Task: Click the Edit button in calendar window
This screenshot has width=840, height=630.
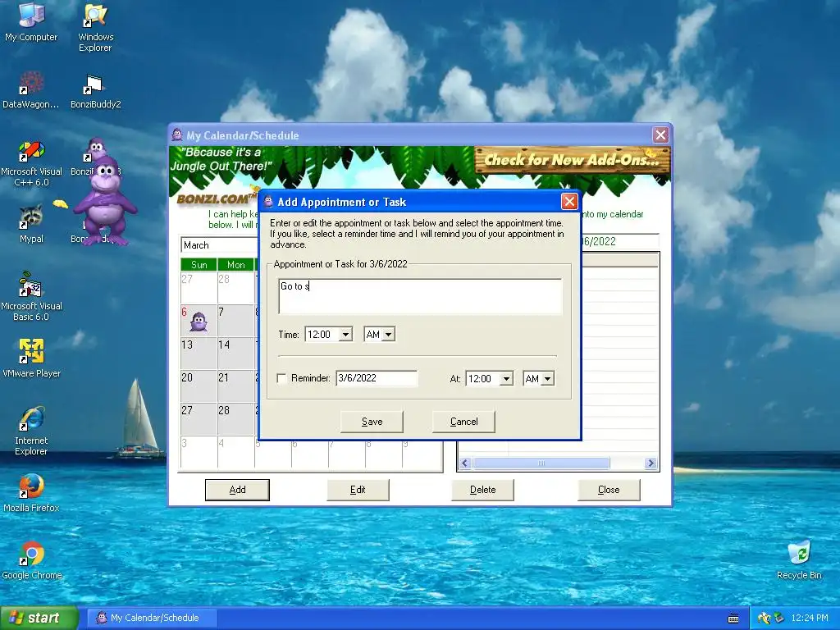Action: pyautogui.click(x=358, y=490)
